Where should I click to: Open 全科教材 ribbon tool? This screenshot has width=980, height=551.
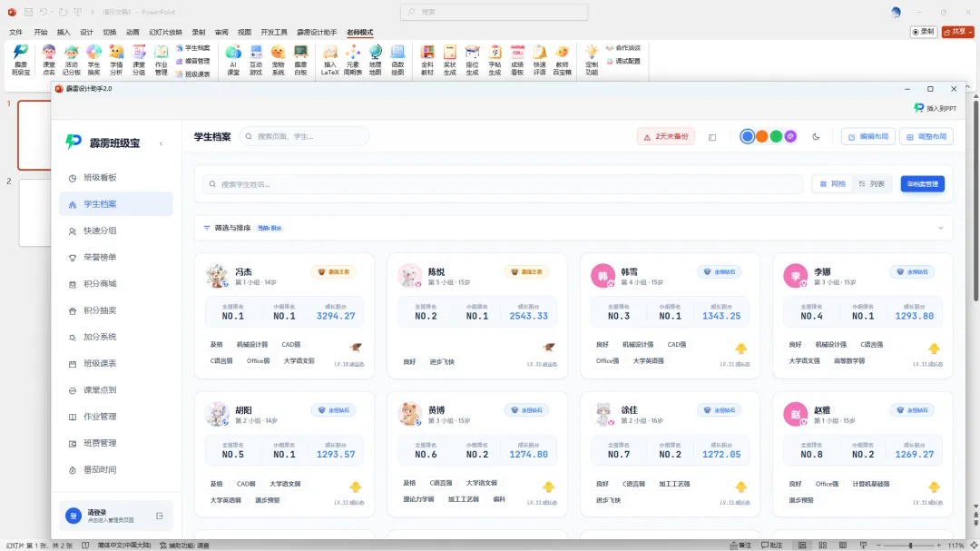pyautogui.click(x=427, y=60)
